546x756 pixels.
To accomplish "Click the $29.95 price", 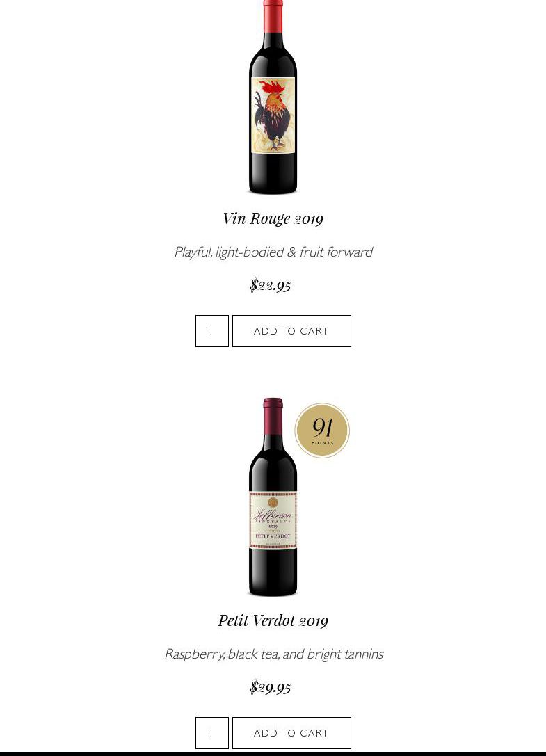I will tap(270, 687).
